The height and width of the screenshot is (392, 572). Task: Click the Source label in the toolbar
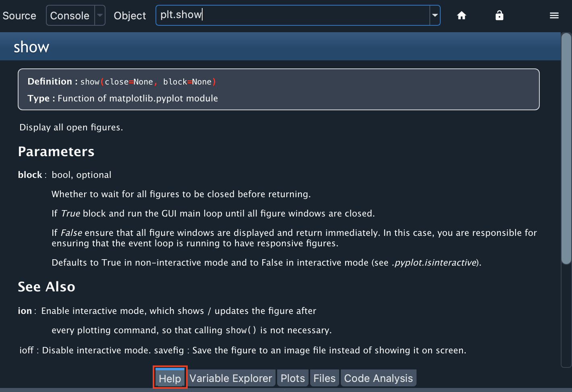point(19,15)
